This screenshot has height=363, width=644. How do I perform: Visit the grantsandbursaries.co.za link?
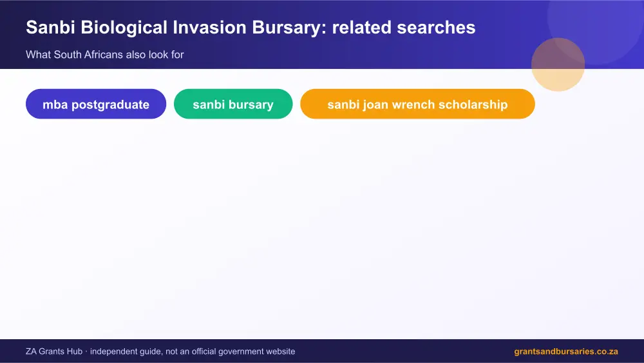pyautogui.click(x=566, y=351)
